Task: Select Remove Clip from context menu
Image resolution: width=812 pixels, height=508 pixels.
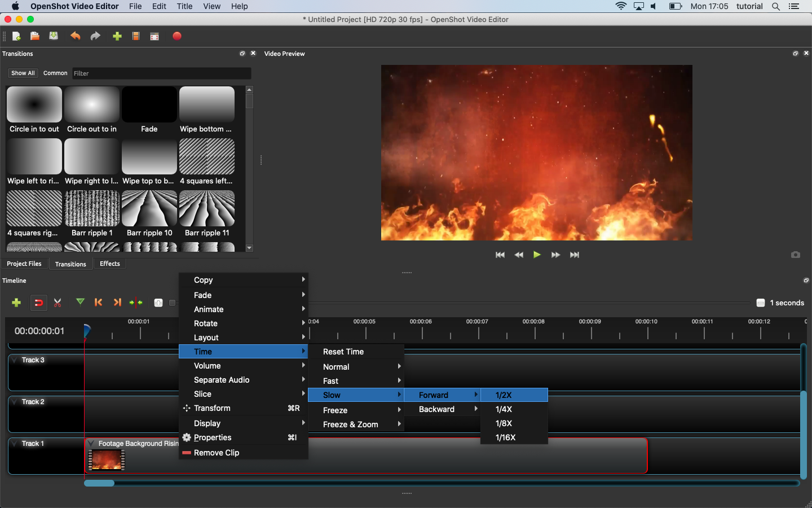Action: [217, 453]
